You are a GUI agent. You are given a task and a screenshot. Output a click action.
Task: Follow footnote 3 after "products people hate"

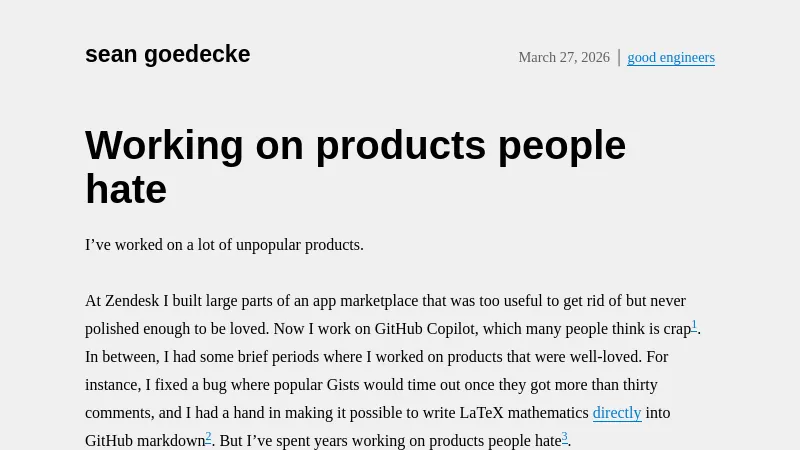point(564,437)
